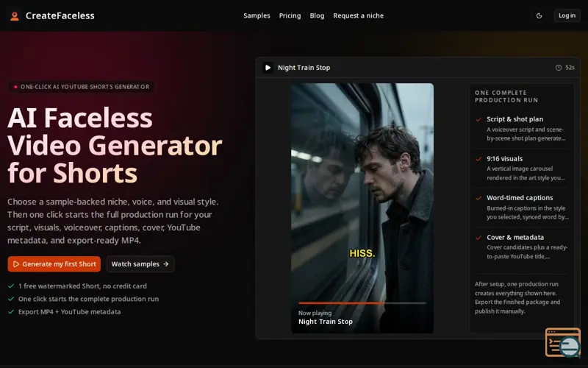Click the arrow icon in Watch samples
This screenshot has height=368, width=588.
166,264
